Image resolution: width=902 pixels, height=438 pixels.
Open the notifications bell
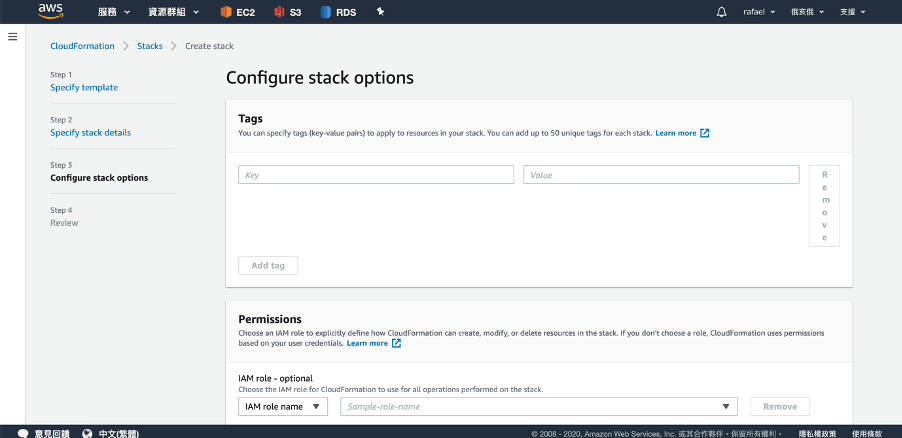[x=722, y=12]
